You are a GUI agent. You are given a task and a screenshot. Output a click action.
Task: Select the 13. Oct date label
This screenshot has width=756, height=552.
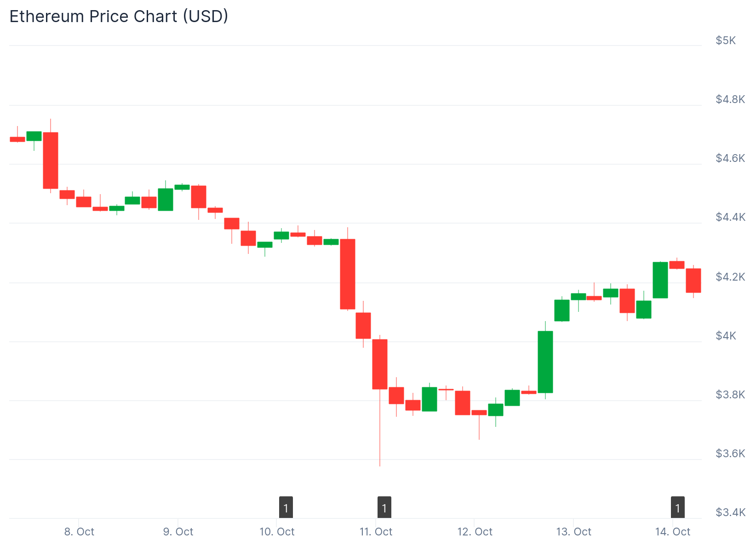573,532
